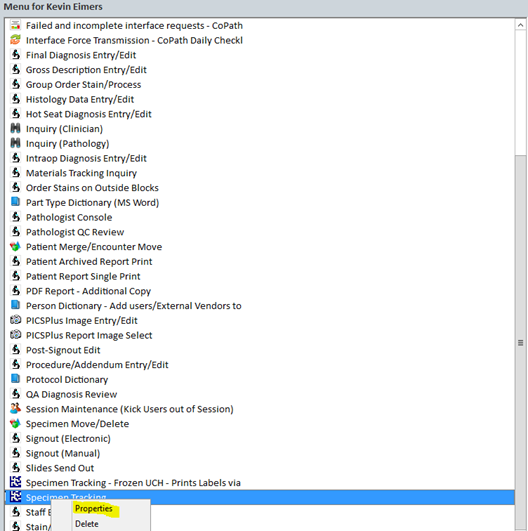Click the scrollbar up arrow
The image size is (528, 531).
(x=521, y=25)
